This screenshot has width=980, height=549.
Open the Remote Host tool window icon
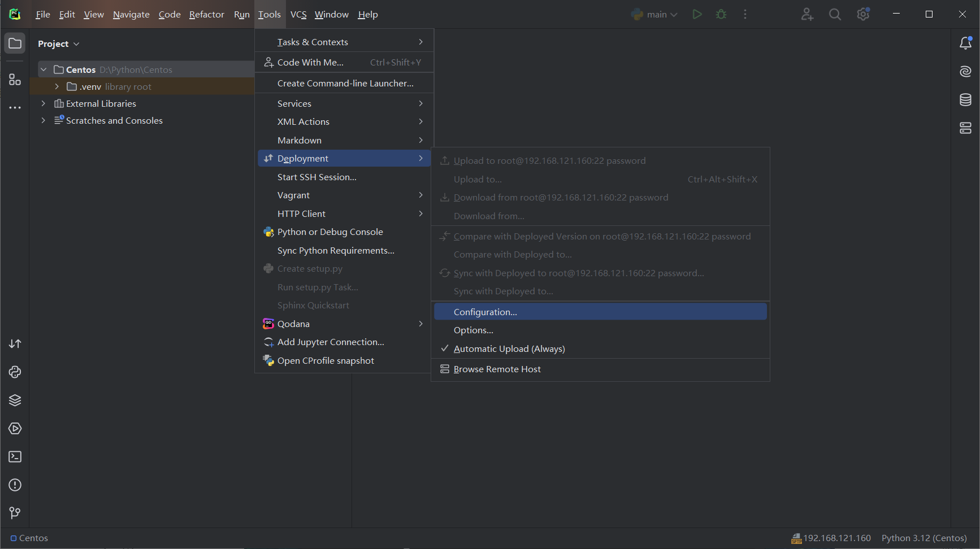965,128
